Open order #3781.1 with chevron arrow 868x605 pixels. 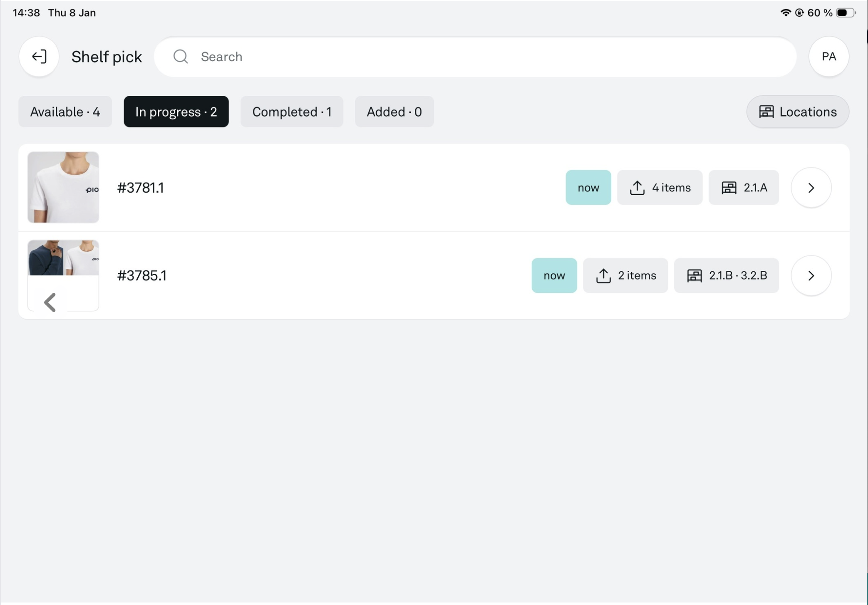click(x=811, y=188)
